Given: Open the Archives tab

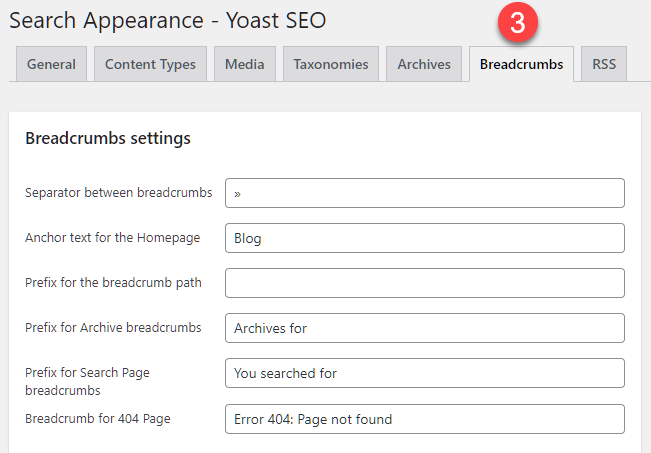Looking at the screenshot, I should (x=424, y=64).
